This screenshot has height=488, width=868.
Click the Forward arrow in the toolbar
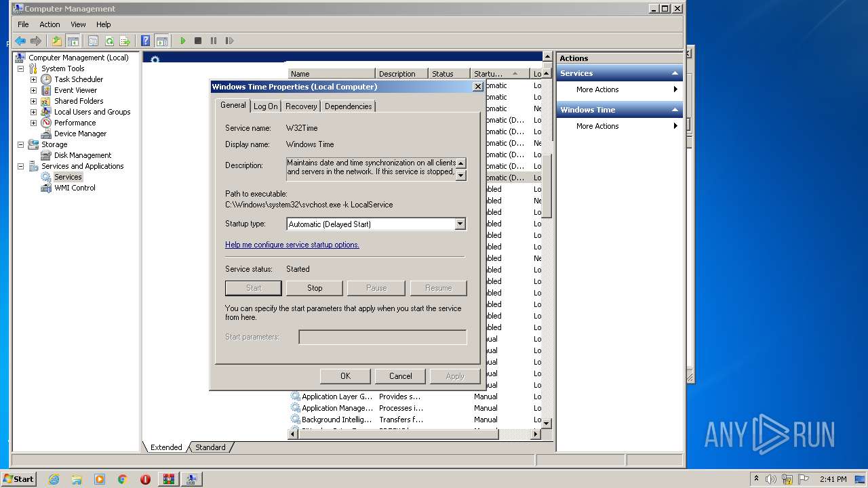coord(36,41)
